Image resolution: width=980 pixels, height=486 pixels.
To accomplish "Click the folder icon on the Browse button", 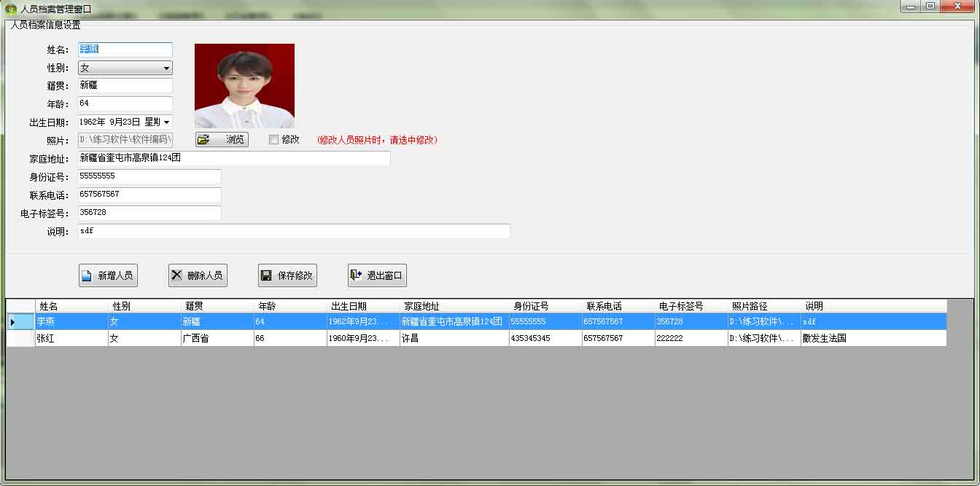I will (203, 139).
